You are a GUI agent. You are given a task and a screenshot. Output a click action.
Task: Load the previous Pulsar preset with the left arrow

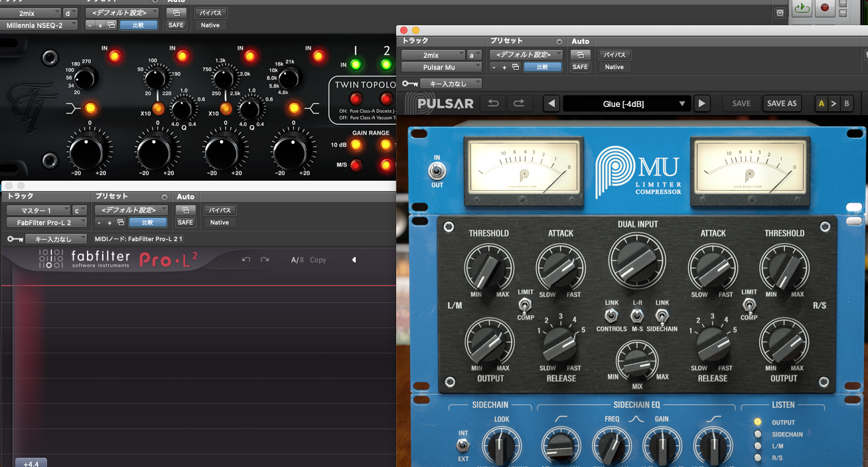551,104
